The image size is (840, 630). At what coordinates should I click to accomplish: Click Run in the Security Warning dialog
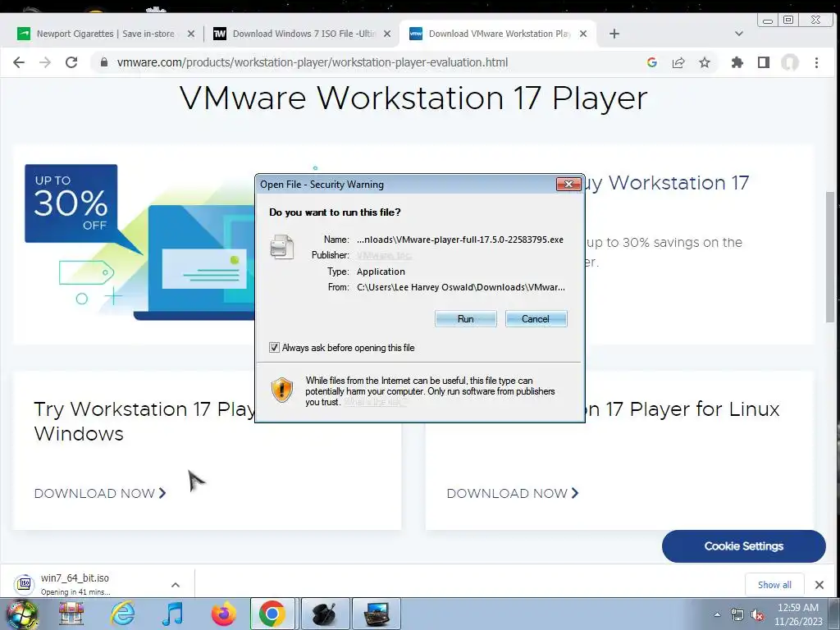pos(466,319)
